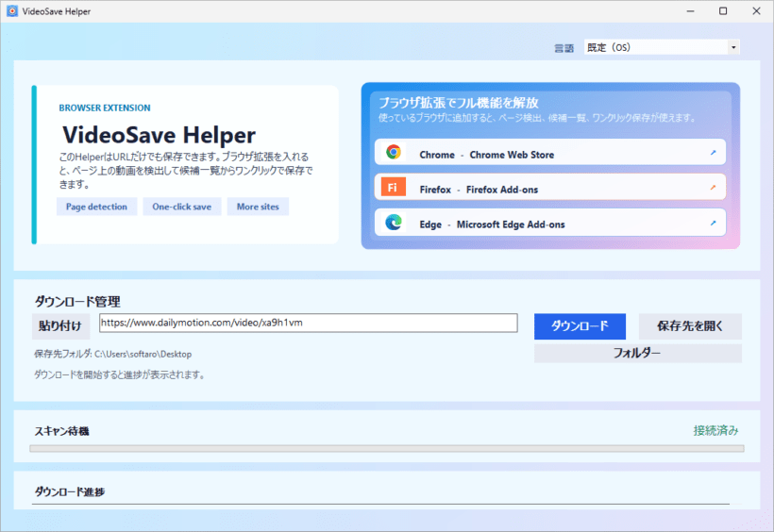774x532 pixels.
Task: Click the Page detection tag
Action: [x=96, y=207]
